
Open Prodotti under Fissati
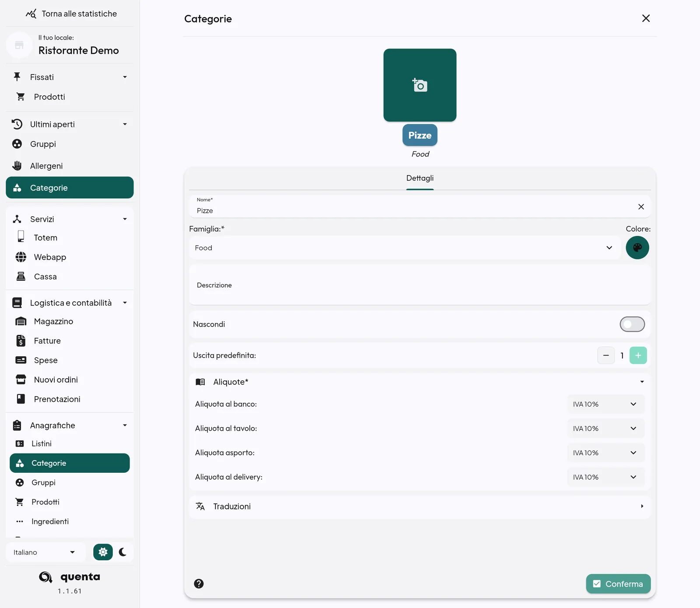[70, 97]
